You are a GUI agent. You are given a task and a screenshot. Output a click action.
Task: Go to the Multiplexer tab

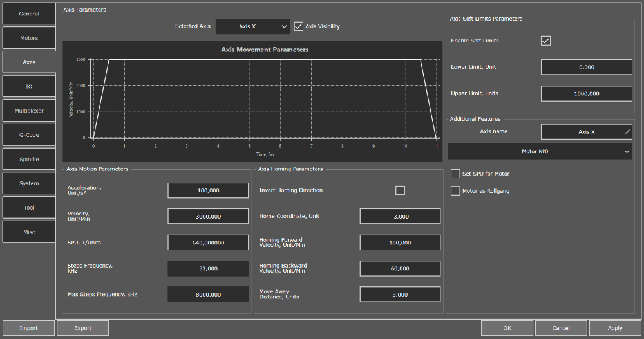pyautogui.click(x=29, y=111)
